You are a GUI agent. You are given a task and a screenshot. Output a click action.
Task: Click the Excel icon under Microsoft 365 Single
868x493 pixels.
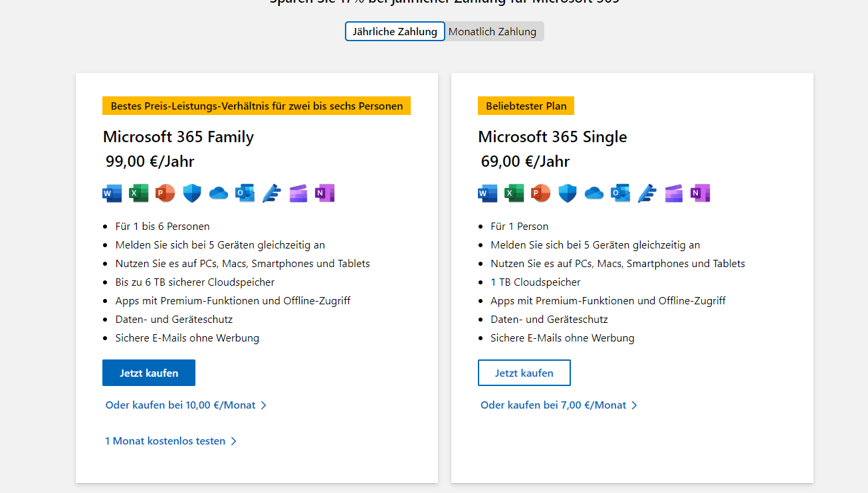point(514,193)
